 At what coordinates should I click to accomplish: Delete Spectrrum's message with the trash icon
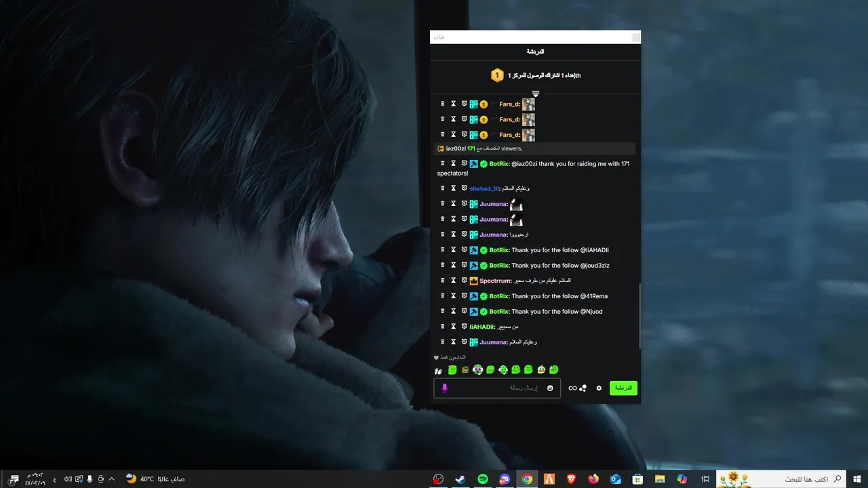[443, 281]
